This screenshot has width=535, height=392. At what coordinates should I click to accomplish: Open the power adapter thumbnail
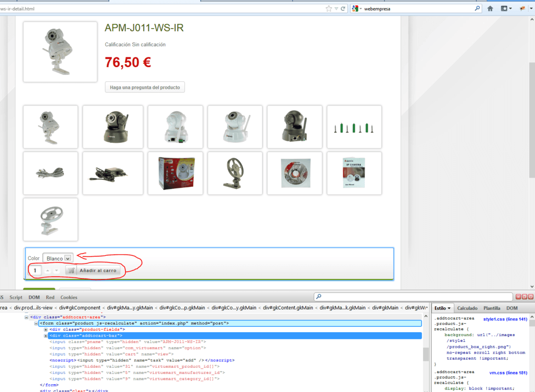[x=113, y=173]
